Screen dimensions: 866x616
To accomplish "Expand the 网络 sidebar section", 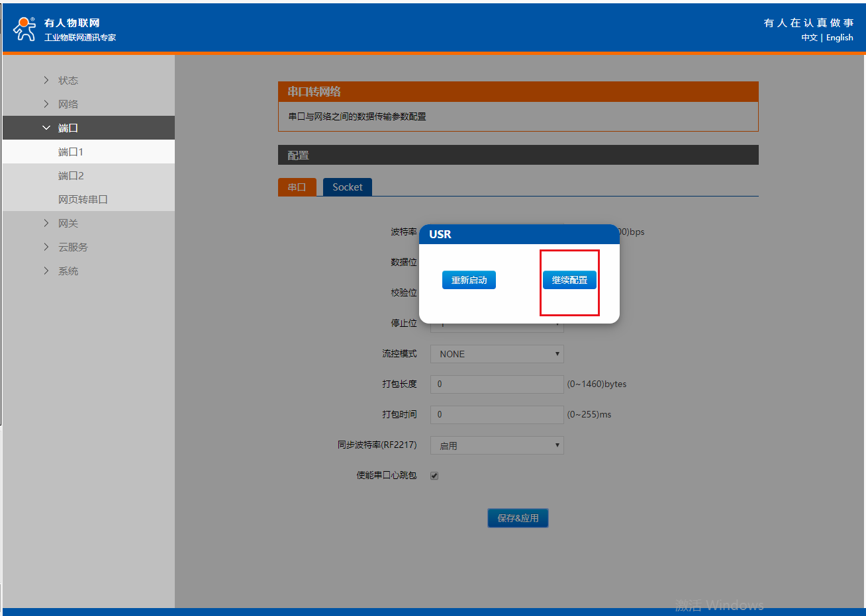I will (x=68, y=104).
